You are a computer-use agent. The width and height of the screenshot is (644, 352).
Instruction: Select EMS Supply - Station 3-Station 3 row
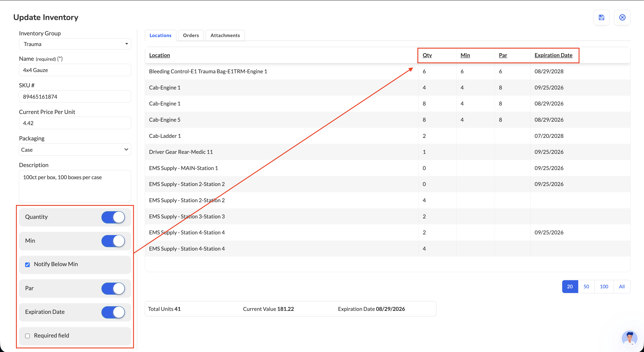coord(388,216)
